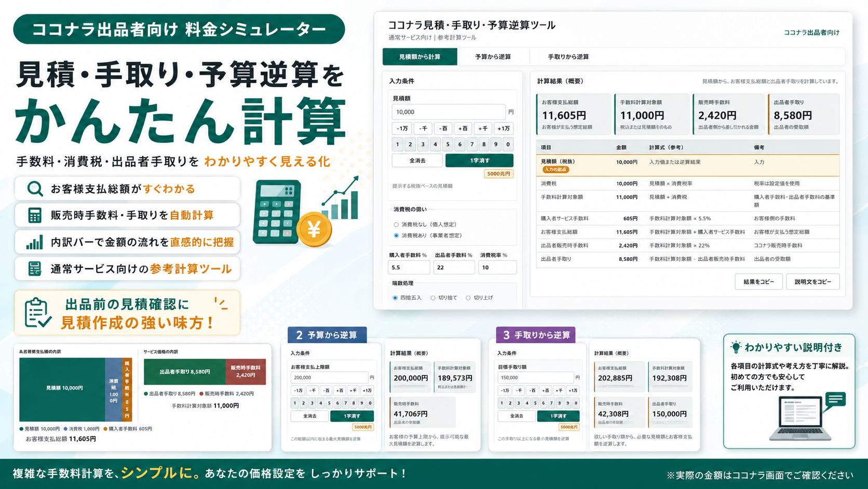Click digit key 1 in the main keypad
Image resolution: width=868 pixels, height=489 pixels.
(x=398, y=144)
